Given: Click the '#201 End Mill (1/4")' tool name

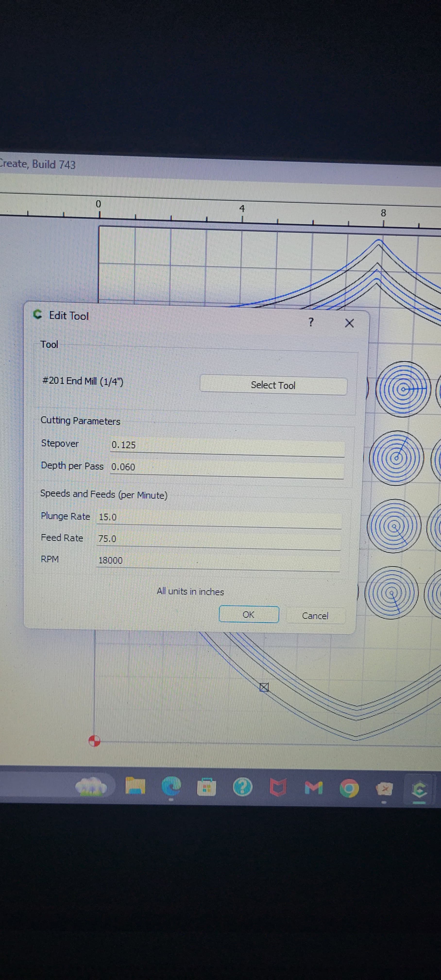Looking at the screenshot, I should pyautogui.click(x=83, y=381).
